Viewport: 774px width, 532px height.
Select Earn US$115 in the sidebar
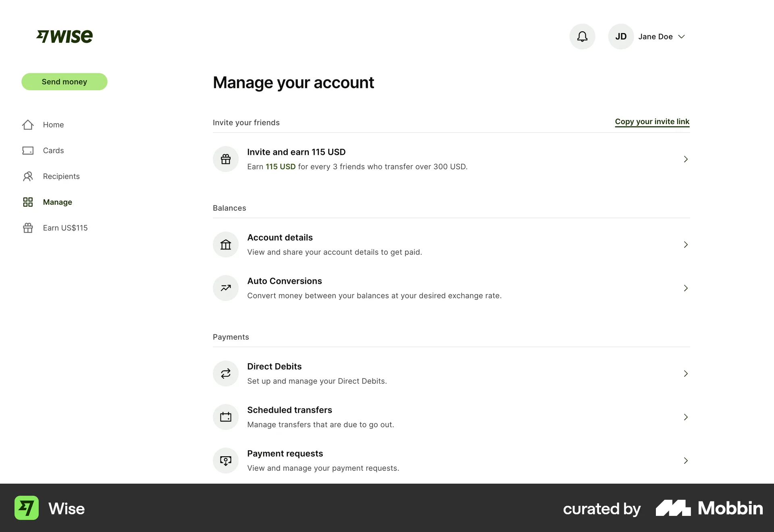pyautogui.click(x=65, y=228)
